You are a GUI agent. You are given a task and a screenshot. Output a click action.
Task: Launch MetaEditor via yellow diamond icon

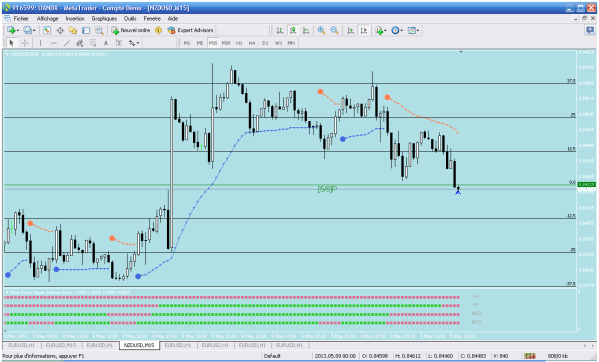click(x=159, y=30)
